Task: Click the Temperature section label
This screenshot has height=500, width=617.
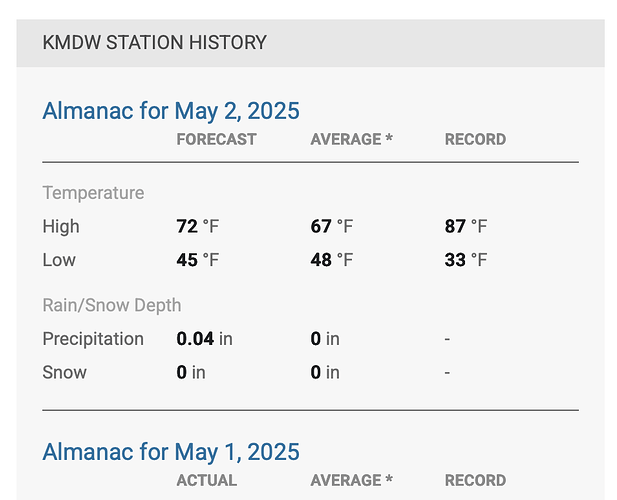Action: [93, 193]
